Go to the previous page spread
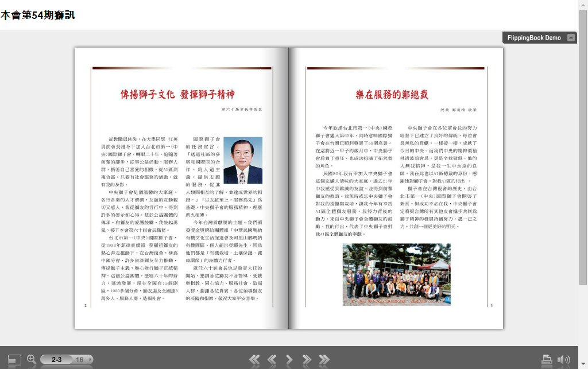The width and height of the screenshot is (588, 369). click(x=272, y=360)
